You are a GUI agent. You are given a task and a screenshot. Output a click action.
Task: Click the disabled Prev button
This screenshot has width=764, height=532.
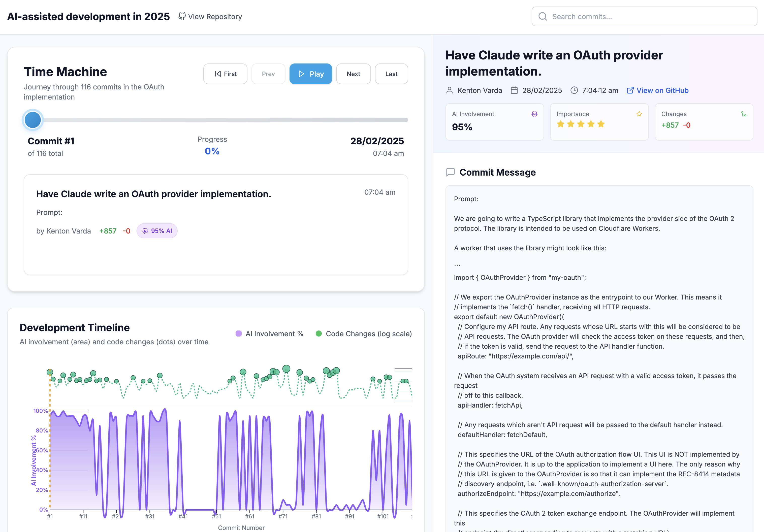coord(268,74)
